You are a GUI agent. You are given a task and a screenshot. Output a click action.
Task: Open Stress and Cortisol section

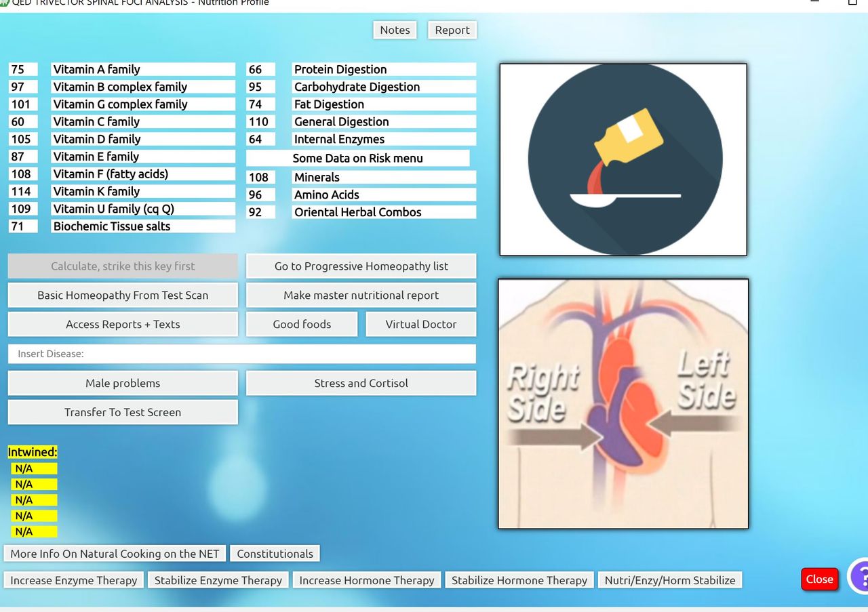coord(361,384)
